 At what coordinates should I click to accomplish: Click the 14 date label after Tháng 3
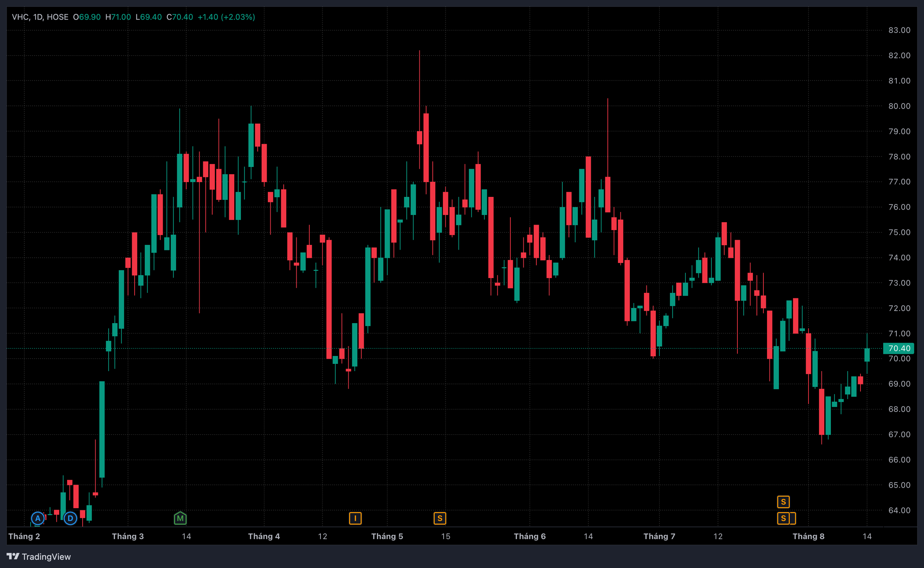[x=187, y=536]
